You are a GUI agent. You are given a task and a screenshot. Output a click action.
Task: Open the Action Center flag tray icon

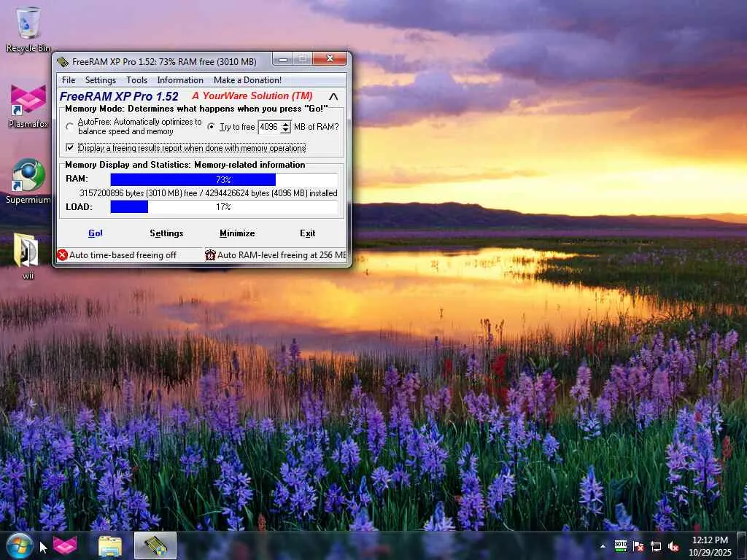638,546
